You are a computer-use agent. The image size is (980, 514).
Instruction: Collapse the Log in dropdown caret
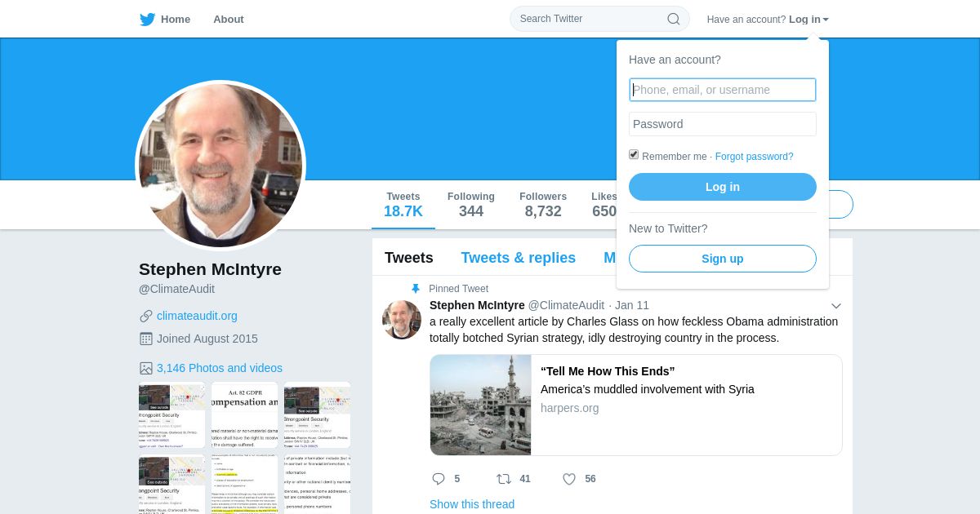[x=826, y=20]
